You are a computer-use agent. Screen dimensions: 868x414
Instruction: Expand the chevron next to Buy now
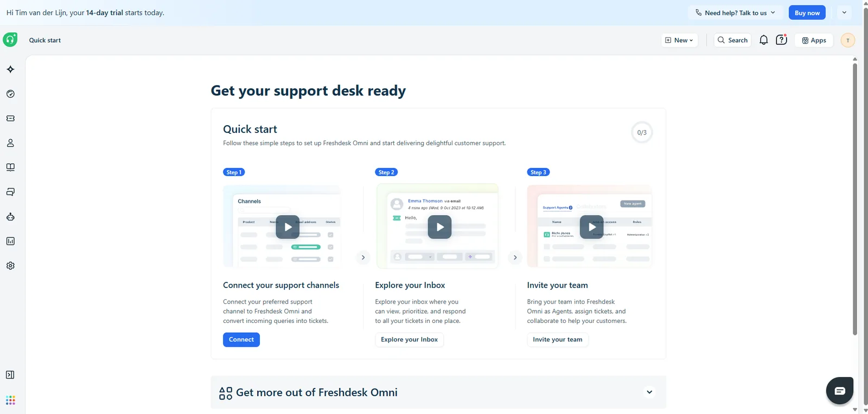(x=844, y=12)
